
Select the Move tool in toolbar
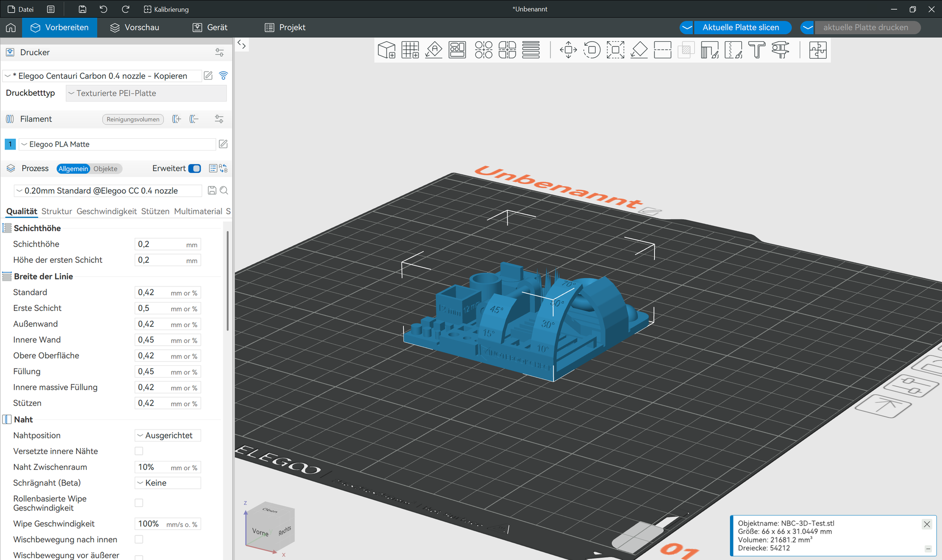568,50
